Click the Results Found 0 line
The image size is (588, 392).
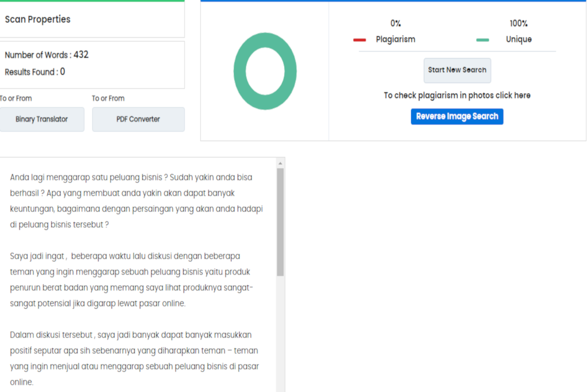point(35,72)
